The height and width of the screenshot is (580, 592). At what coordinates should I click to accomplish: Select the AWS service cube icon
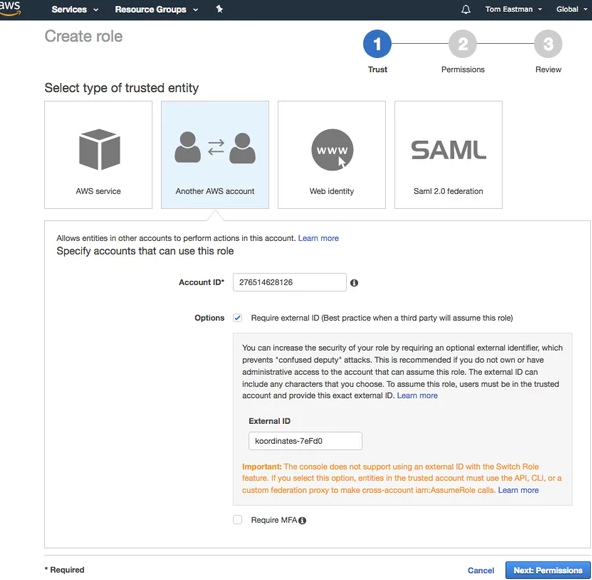[99, 150]
